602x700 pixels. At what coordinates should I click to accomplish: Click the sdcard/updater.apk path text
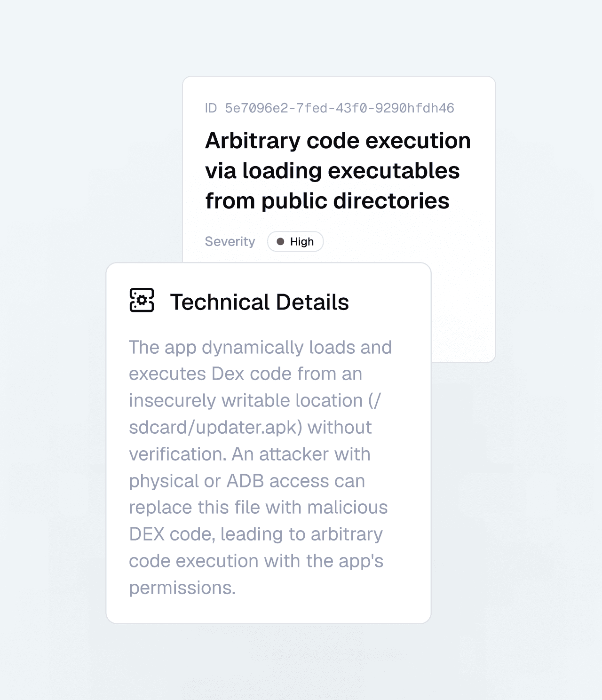point(215,427)
